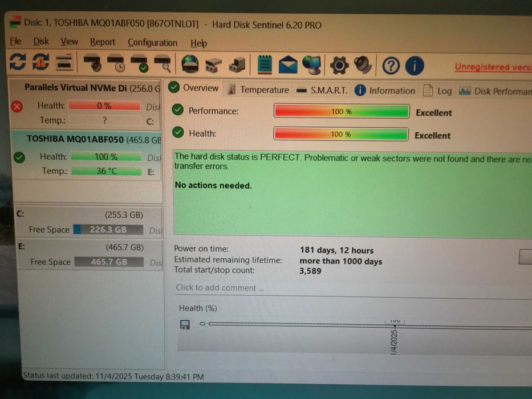This screenshot has height=399, width=532.
Task: Click the '181 days, 12 hours' value
Action: pyautogui.click(x=336, y=250)
